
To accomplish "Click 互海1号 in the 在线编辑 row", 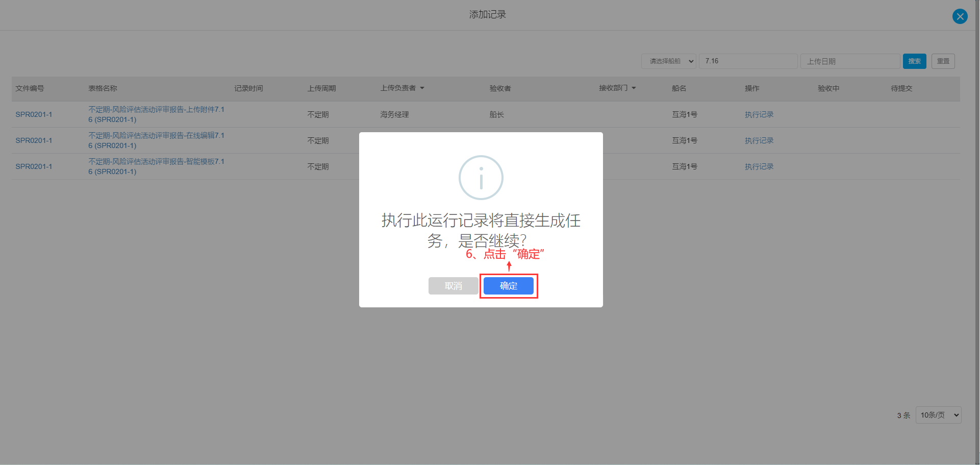I will [x=685, y=140].
